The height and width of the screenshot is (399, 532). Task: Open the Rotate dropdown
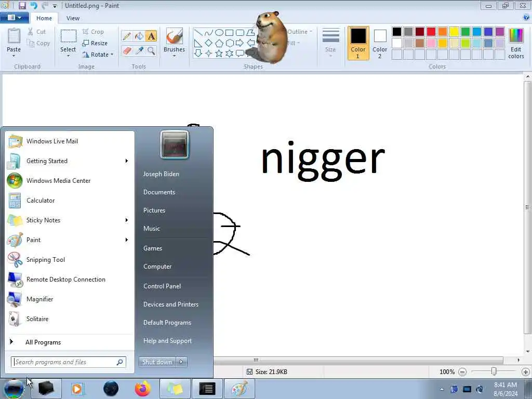pyautogui.click(x=98, y=54)
